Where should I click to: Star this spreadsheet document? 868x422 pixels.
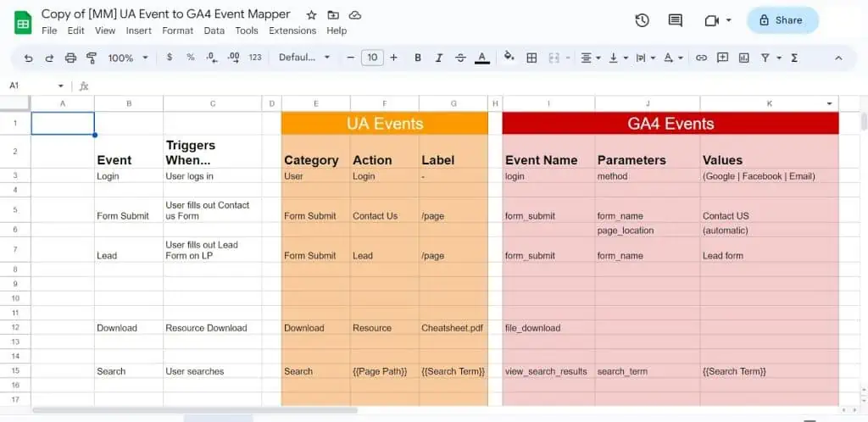312,15
